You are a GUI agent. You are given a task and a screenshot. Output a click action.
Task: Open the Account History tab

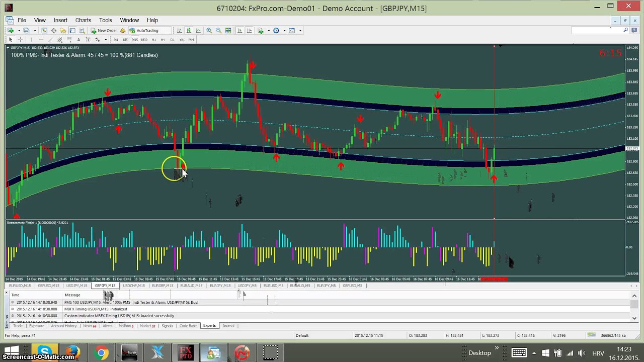64,326
